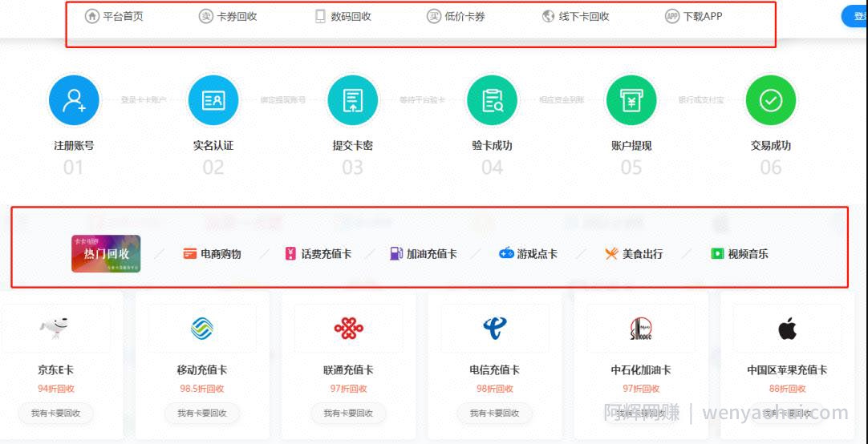The image size is (868, 444).
Task: Click the JD dog logo on 京东E卡 card
Action: [55, 329]
